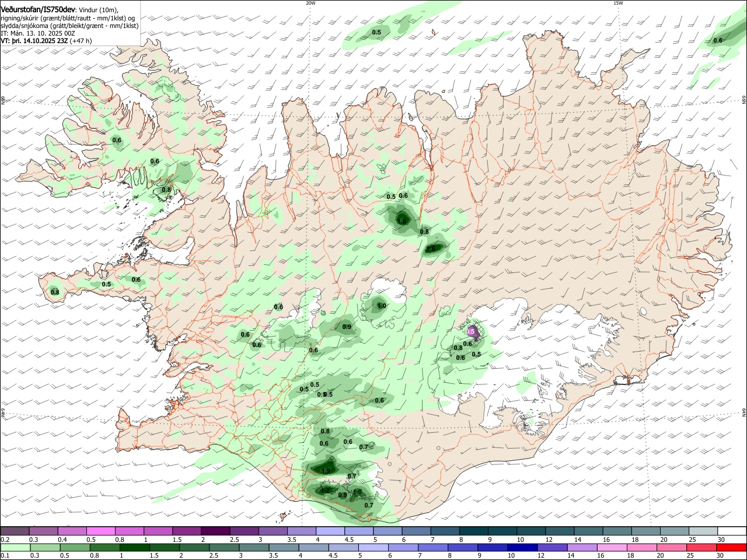This screenshot has height=560, width=747.
Task: Pick the darkest green rain swatch between 1 and 1.5
Action: tap(134, 548)
